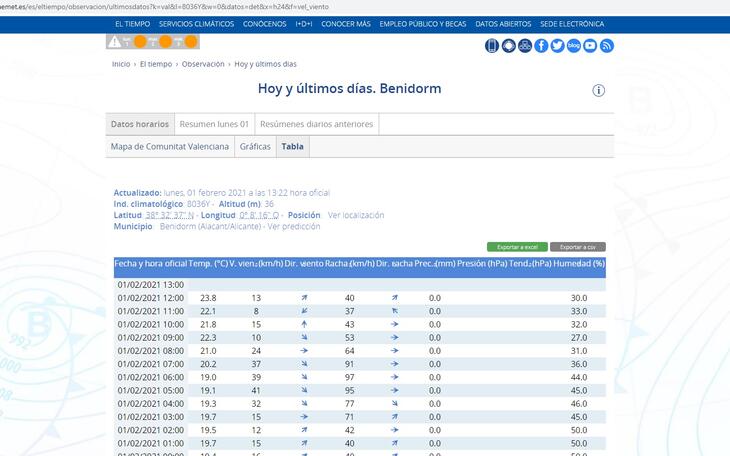Click the Exportar a csv button

pos(578,247)
